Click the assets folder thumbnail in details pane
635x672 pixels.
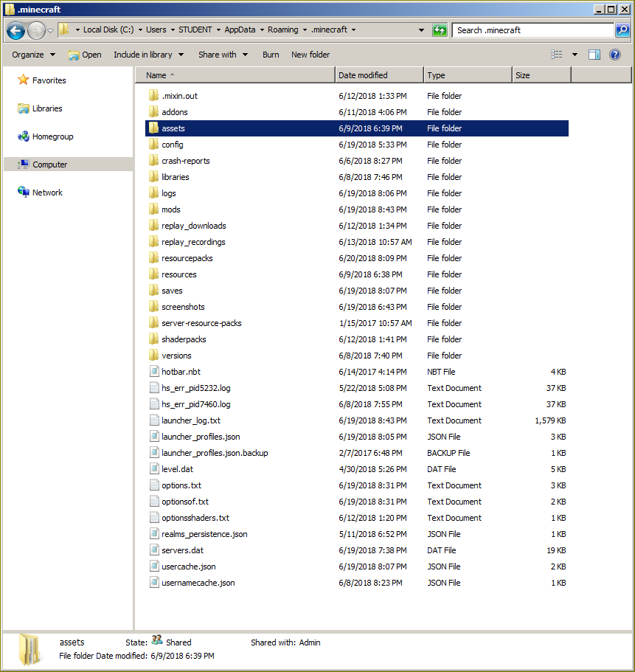[x=30, y=649]
